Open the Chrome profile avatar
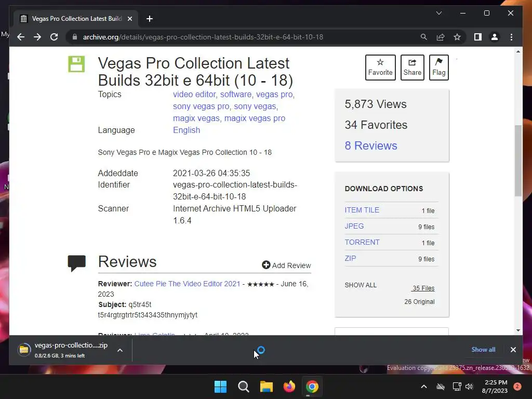This screenshot has height=399, width=532. 495,37
